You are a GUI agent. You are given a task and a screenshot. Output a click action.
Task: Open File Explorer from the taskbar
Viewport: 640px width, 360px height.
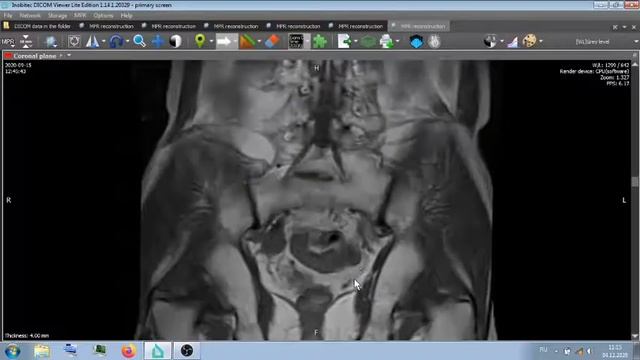pyautogui.click(x=42, y=351)
